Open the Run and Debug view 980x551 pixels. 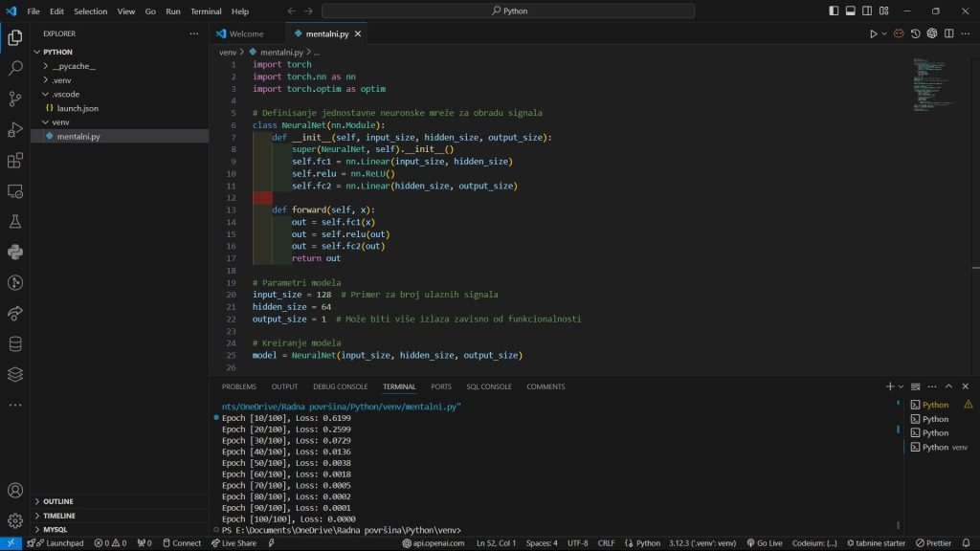(15, 129)
